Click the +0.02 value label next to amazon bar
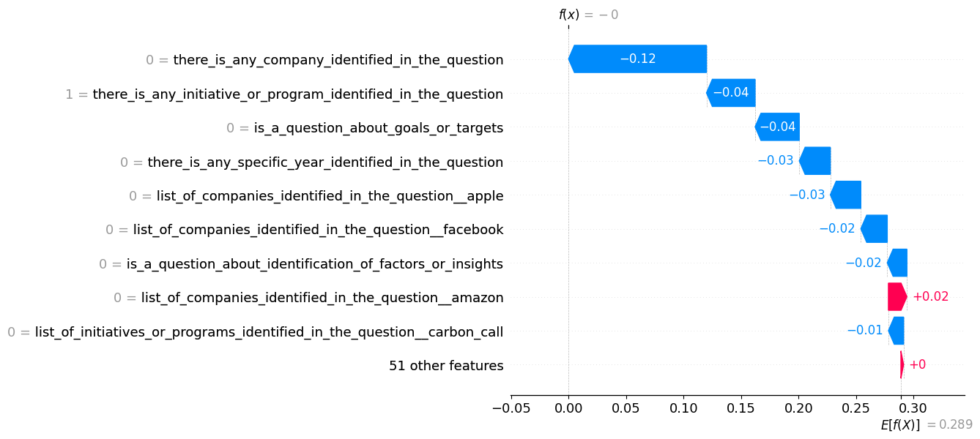 click(930, 297)
